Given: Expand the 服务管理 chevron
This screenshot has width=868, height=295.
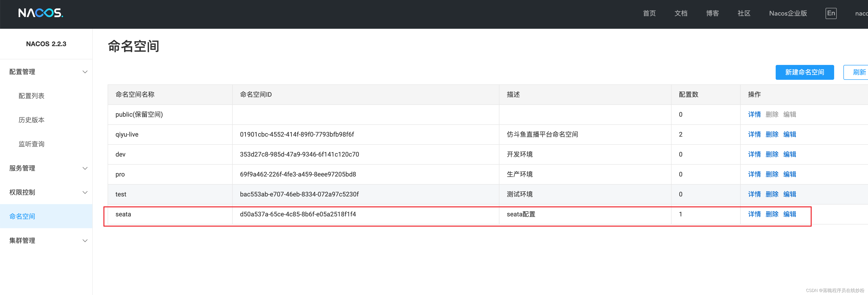Looking at the screenshot, I should 85,168.
